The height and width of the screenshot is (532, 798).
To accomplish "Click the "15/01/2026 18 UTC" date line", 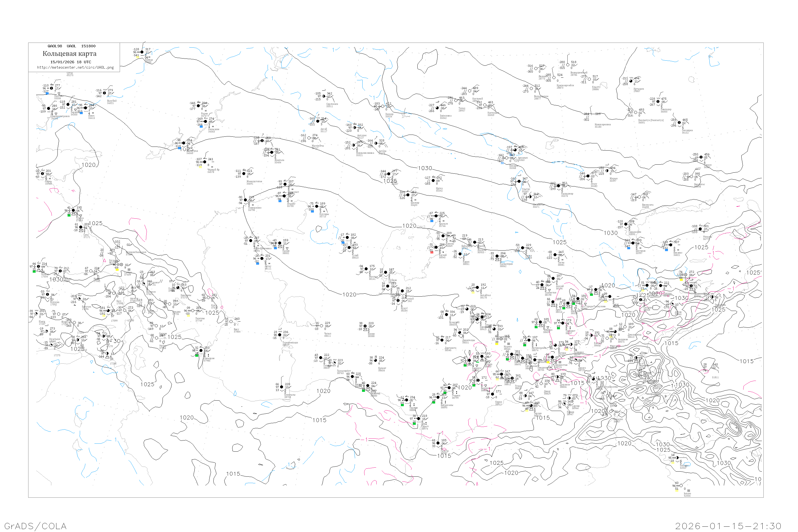I will [x=70, y=62].
